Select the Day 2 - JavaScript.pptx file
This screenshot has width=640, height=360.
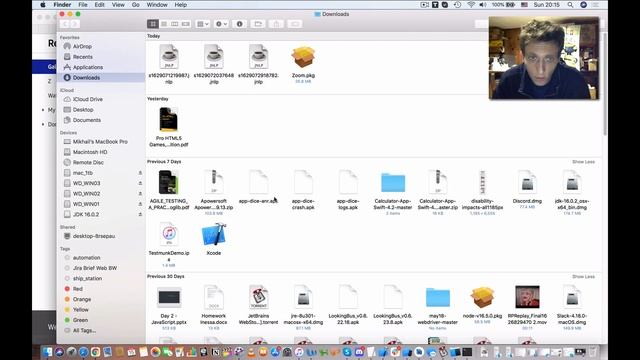point(169,297)
